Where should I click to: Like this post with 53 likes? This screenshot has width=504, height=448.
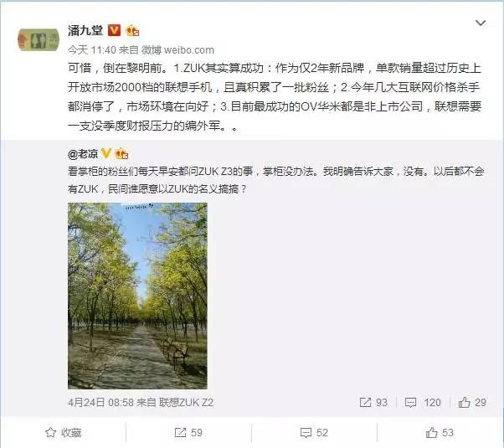[440, 433]
